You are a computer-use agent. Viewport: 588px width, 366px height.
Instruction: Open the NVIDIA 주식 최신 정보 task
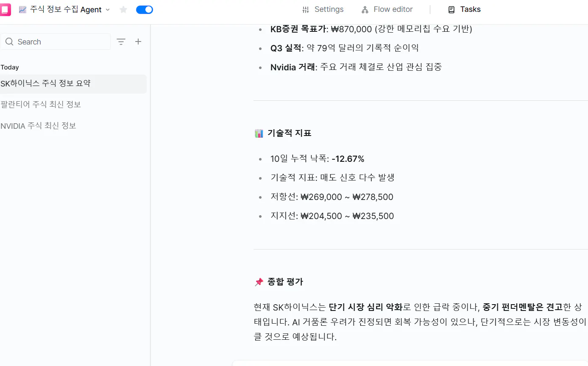(39, 125)
